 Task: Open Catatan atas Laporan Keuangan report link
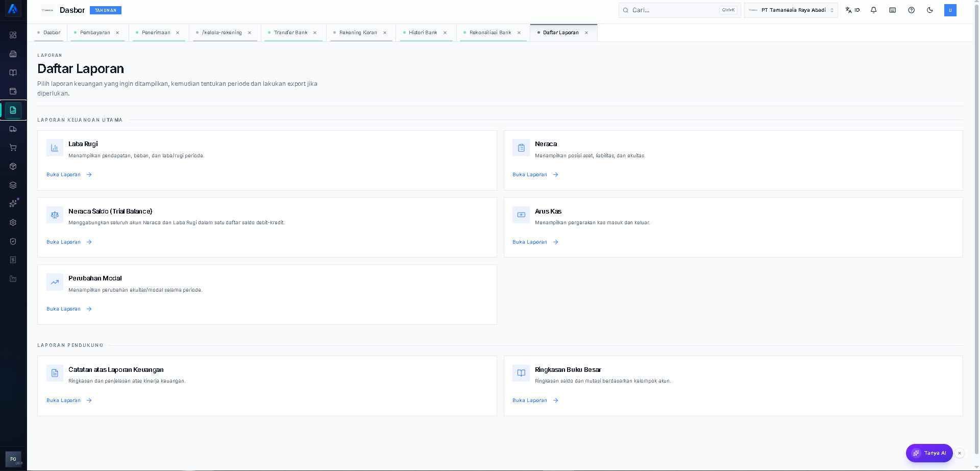69,401
